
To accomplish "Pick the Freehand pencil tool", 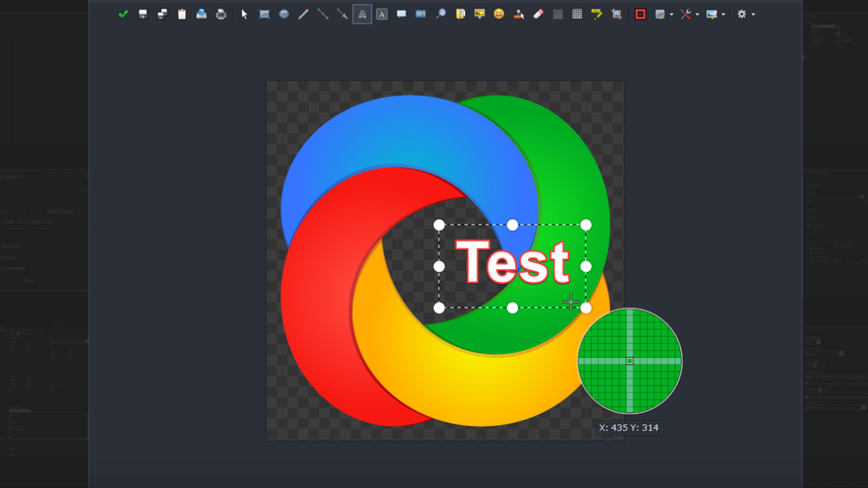I will (x=303, y=14).
